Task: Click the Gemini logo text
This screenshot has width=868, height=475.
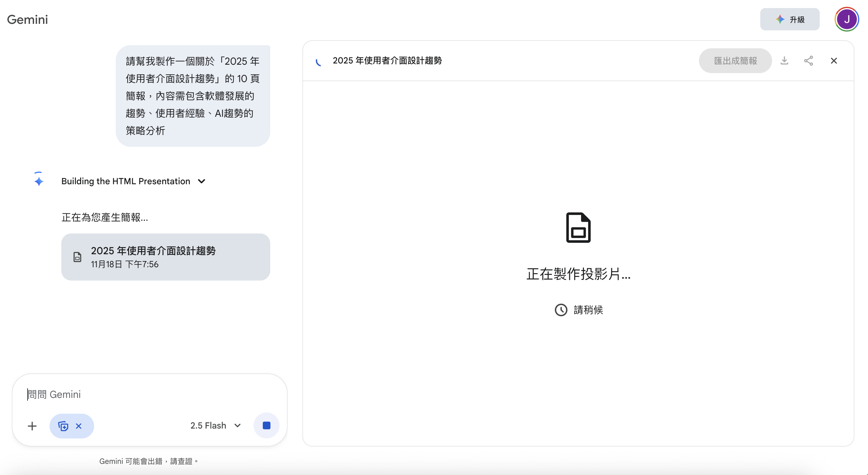Action: pos(28,20)
